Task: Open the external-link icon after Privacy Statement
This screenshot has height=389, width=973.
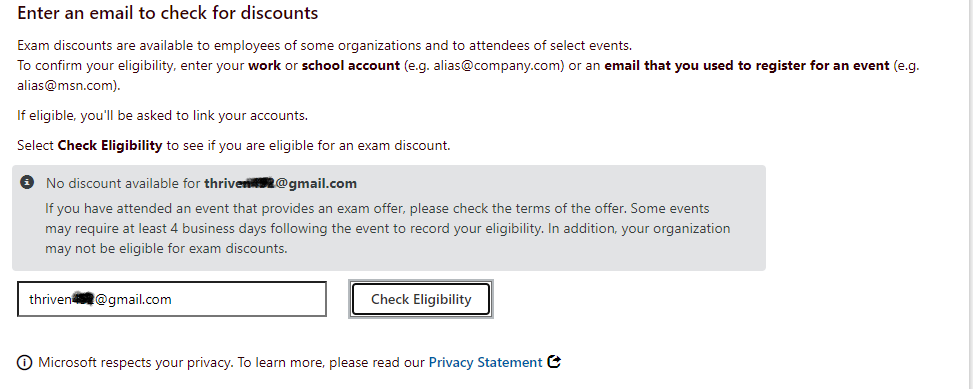Action: tap(554, 362)
